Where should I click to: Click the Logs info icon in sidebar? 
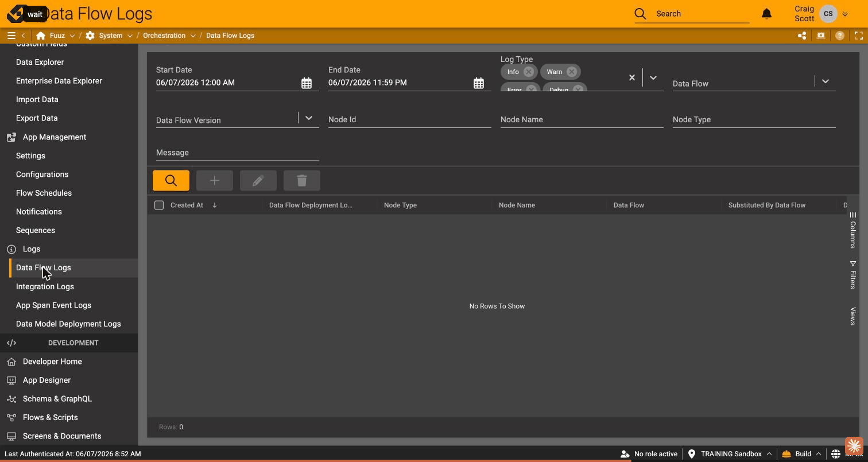point(11,249)
